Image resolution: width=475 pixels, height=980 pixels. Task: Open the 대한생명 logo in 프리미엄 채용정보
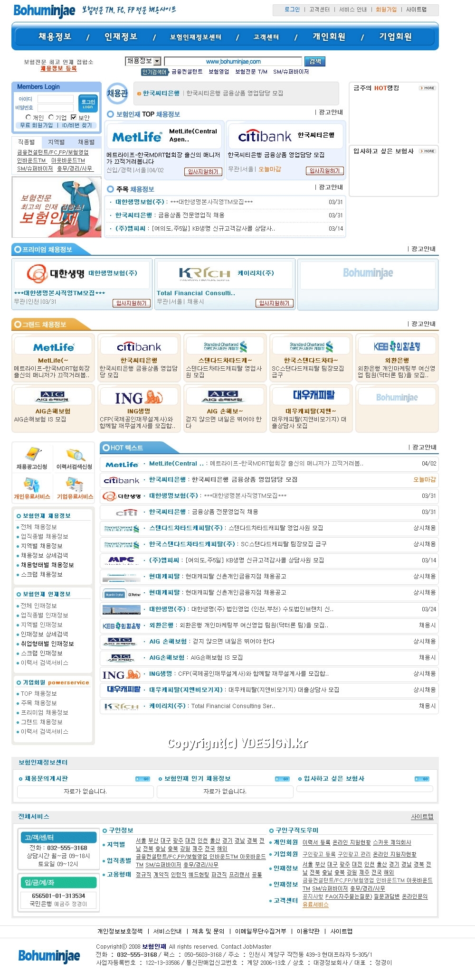coord(56,274)
